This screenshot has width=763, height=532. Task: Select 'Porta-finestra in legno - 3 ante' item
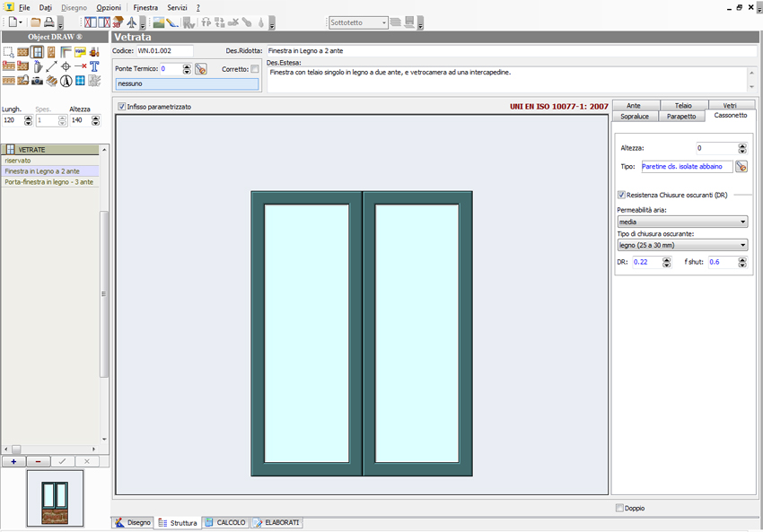pos(48,182)
